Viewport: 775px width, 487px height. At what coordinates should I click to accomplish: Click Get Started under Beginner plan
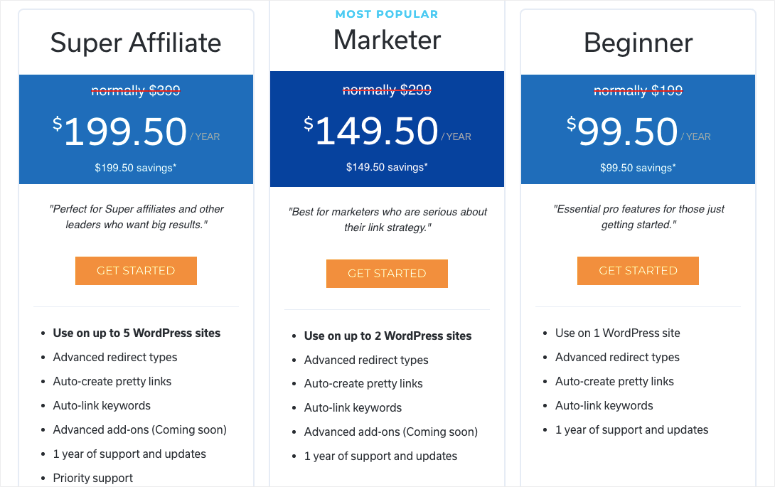pos(637,271)
